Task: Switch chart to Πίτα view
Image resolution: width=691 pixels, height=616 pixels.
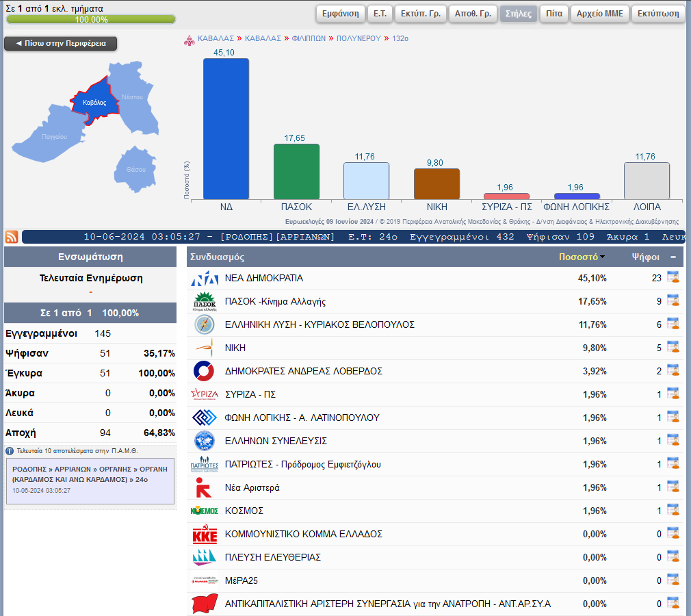Action: tap(553, 14)
